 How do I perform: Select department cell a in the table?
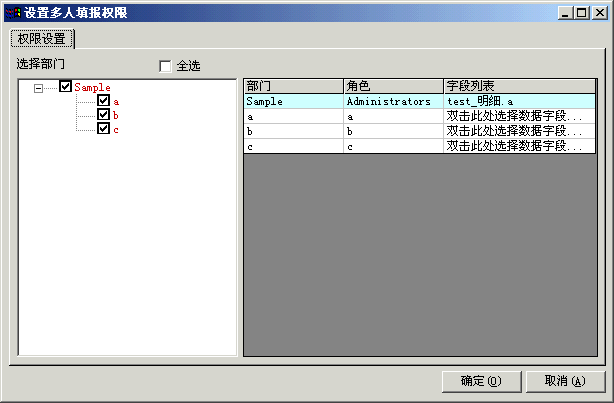tap(294, 116)
